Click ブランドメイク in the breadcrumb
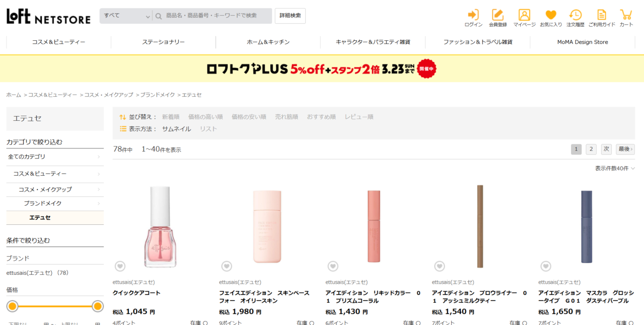Image resolution: width=644 pixels, height=325 pixels. point(157,95)
